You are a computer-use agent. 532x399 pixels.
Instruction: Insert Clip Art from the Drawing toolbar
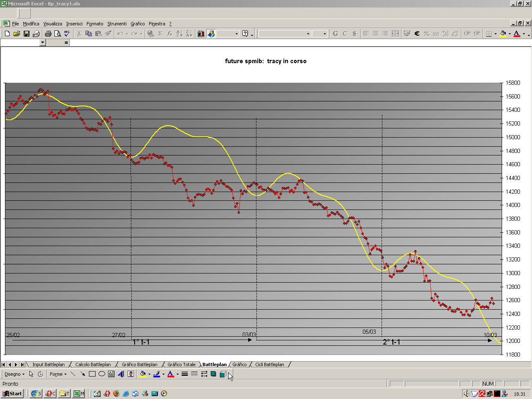pyautogui.click(x=131, y=374)
